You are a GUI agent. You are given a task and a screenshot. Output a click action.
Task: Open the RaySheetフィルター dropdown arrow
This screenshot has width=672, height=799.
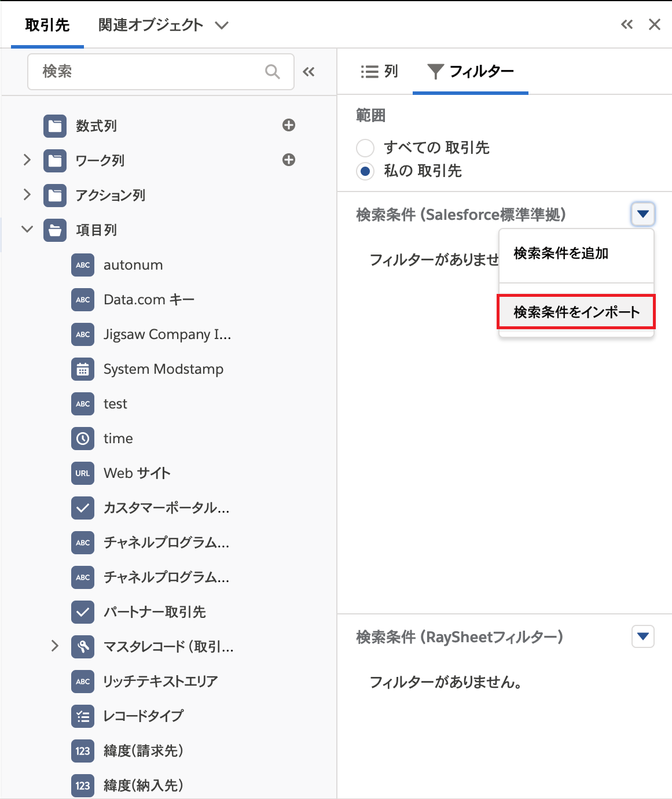(642, 636)
